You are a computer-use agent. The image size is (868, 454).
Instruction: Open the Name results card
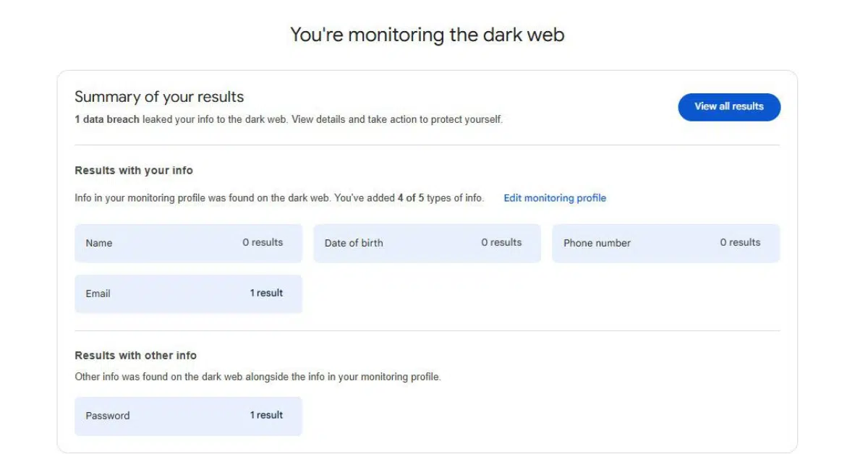click(188, 243)
